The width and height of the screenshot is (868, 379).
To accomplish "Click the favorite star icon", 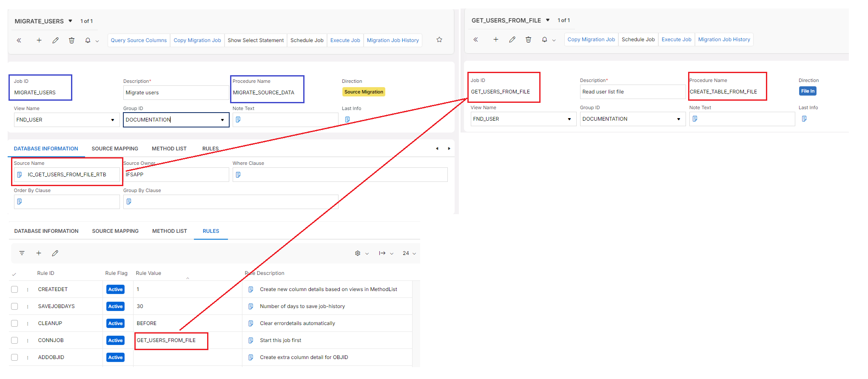I will [439, 40].
